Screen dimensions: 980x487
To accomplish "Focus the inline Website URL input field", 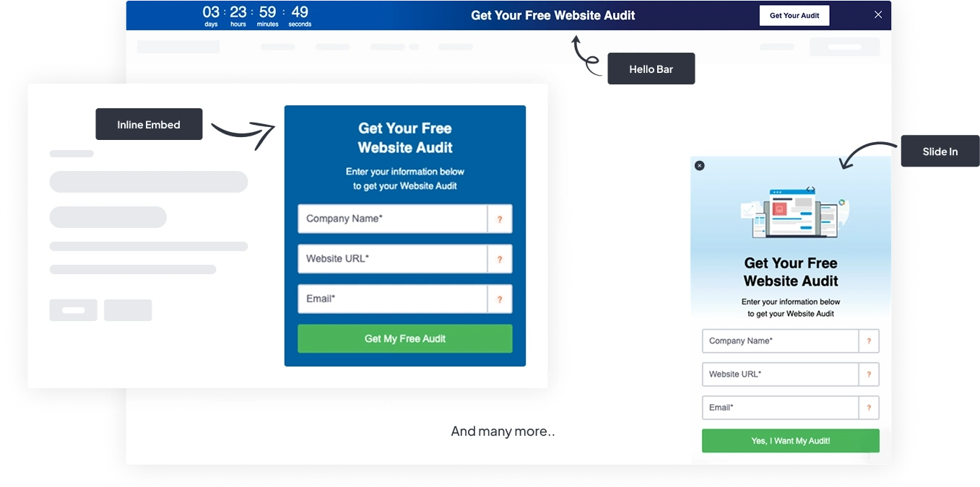I will tap(393, 259).
